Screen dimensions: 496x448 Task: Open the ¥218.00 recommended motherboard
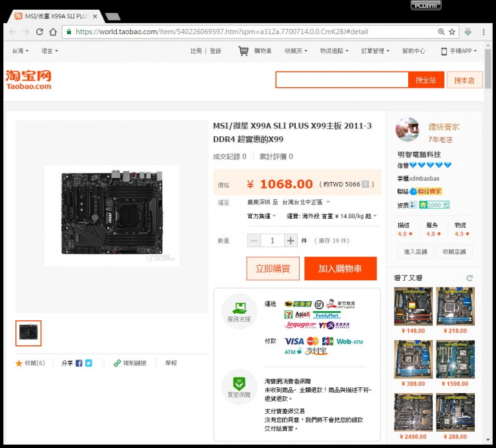point(455,307)
